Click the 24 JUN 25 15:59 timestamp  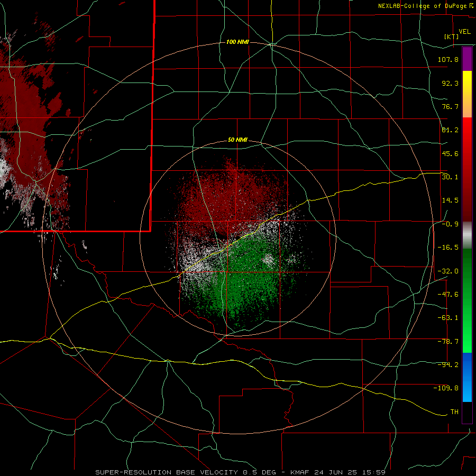click(x=350, y=472)
